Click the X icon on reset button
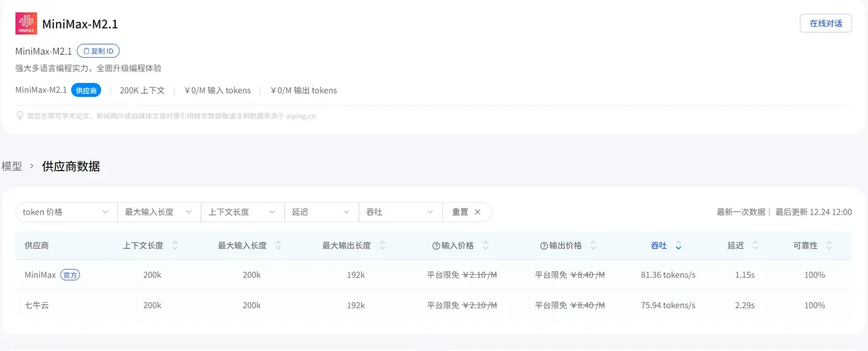 click(477, 212)
